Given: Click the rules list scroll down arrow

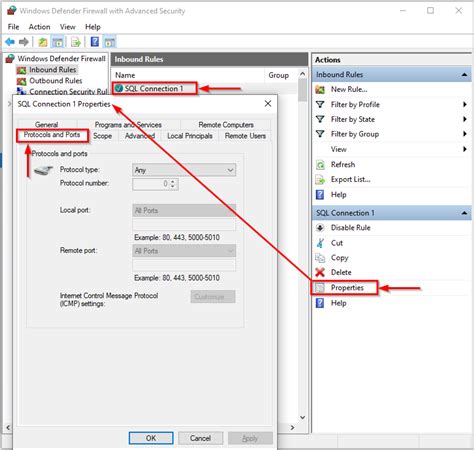Looking at the screenshot, I should (x=302, y=417).
